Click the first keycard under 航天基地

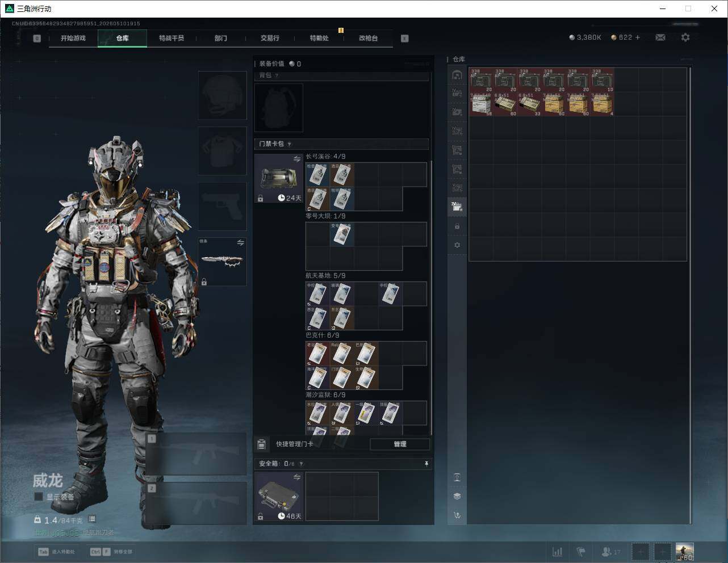pos(318,294)
